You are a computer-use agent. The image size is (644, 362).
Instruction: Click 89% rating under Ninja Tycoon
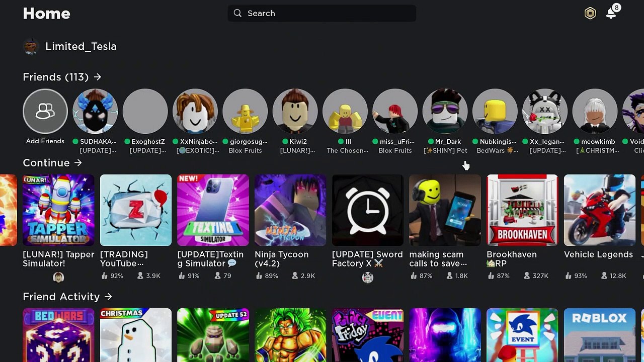click(271, 276)
